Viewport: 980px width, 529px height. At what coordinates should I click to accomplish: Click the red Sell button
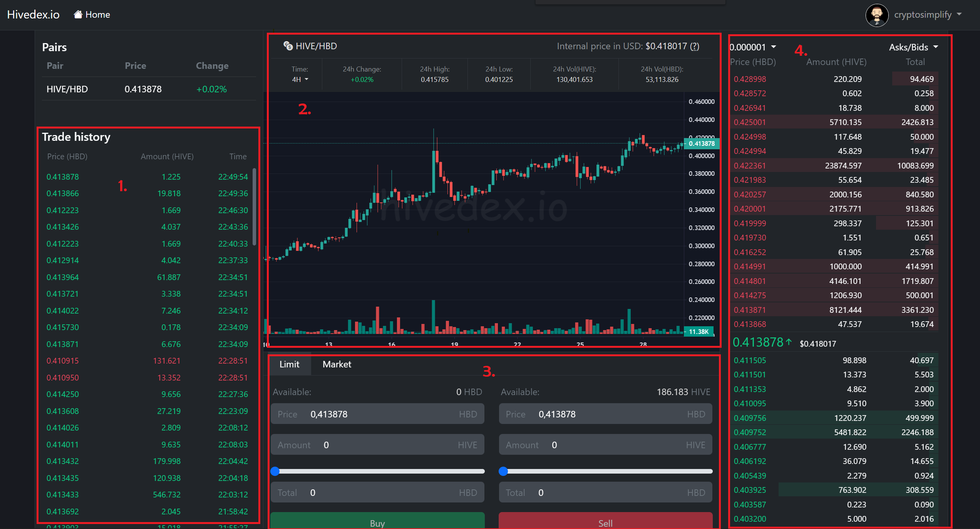pos(605,521)
